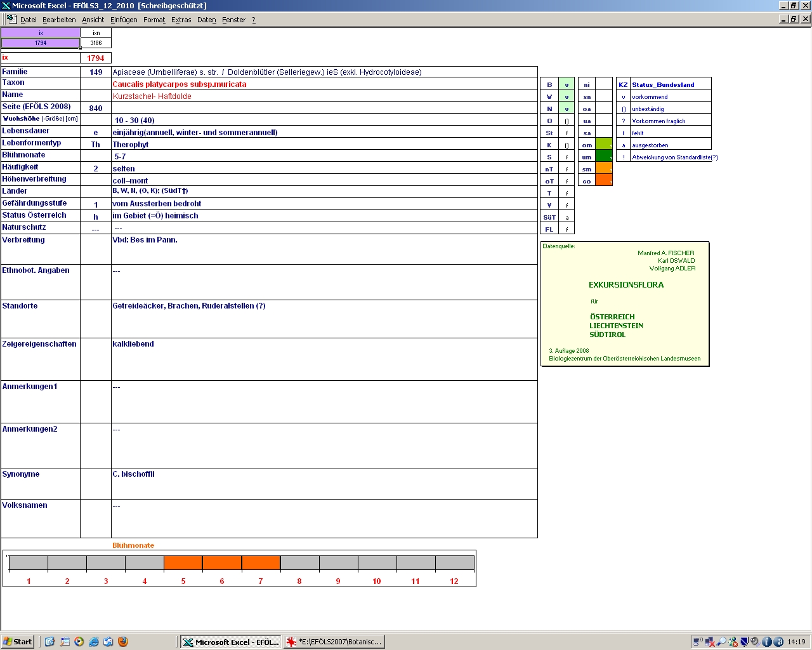Select the ixn cell showing 3186
Viewport: 812px width, 650px height.
pos(96,43)
